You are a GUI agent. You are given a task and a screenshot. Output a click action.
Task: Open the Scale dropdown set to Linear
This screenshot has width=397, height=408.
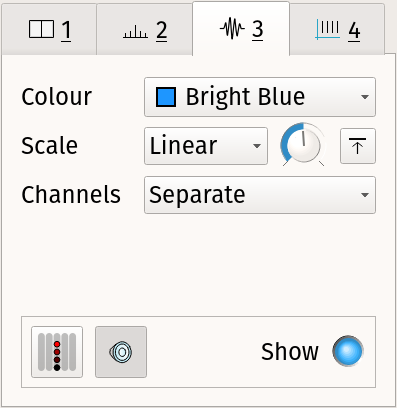206,146
